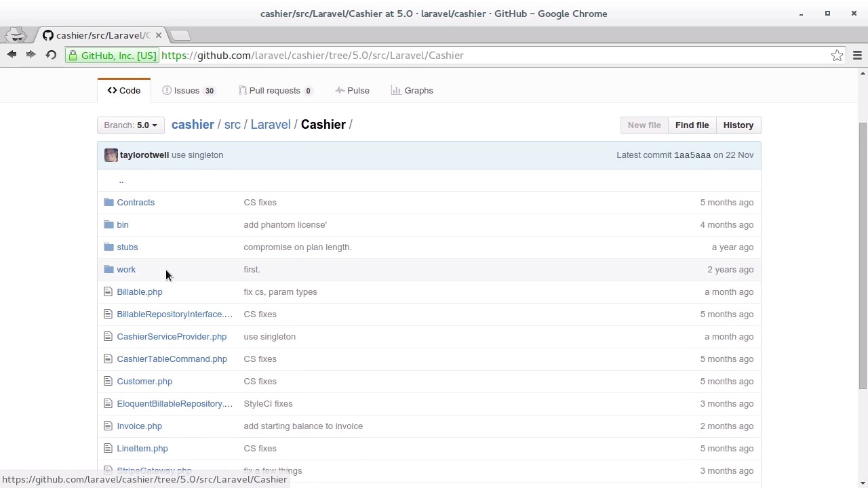Open the Chrome hamburger menu
The height and width of the screenshot is (488, 868).
(x=857, y=56)
